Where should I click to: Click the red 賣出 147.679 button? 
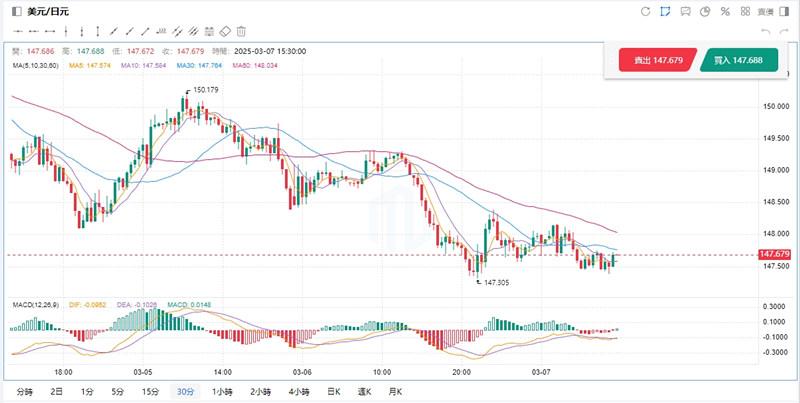point(657,61)
